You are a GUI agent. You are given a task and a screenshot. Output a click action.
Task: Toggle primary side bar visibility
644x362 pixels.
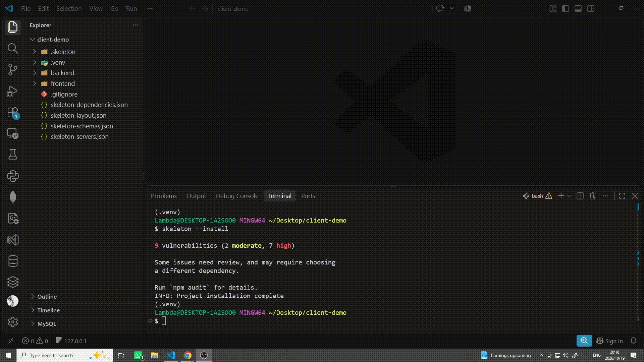click(x=566, y=8)
